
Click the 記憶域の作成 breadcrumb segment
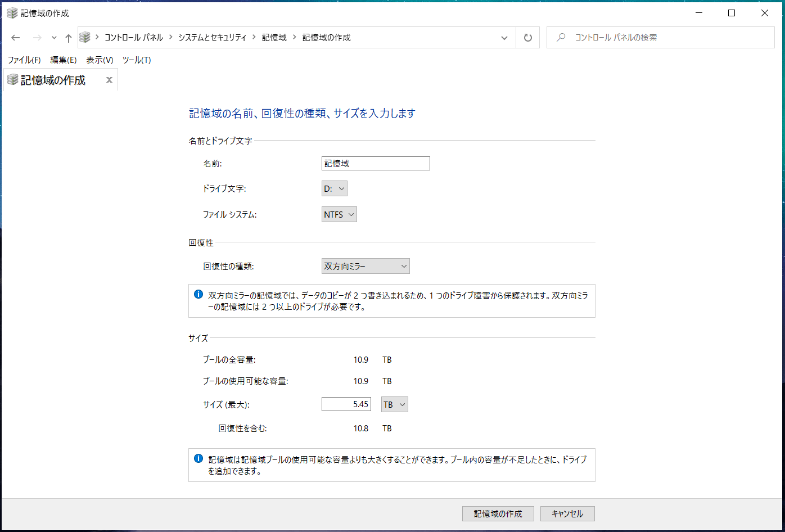click(x=327, y=38)
